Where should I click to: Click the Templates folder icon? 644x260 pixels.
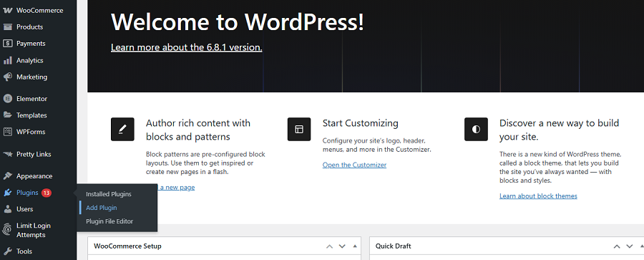pos(7,115)
